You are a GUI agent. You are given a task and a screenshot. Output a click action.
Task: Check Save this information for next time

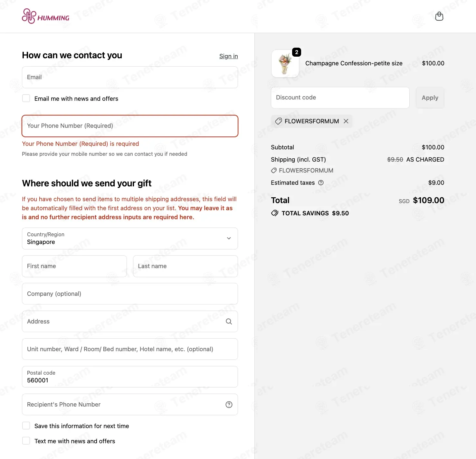26,426
